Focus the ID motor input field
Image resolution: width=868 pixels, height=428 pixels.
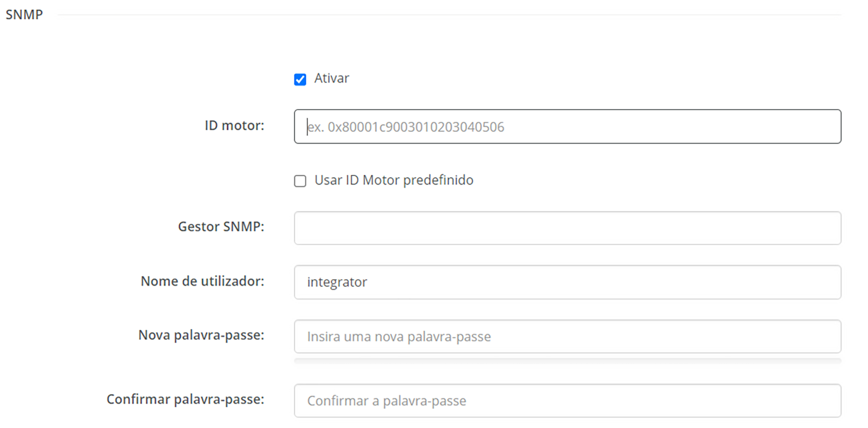[568, 126]
